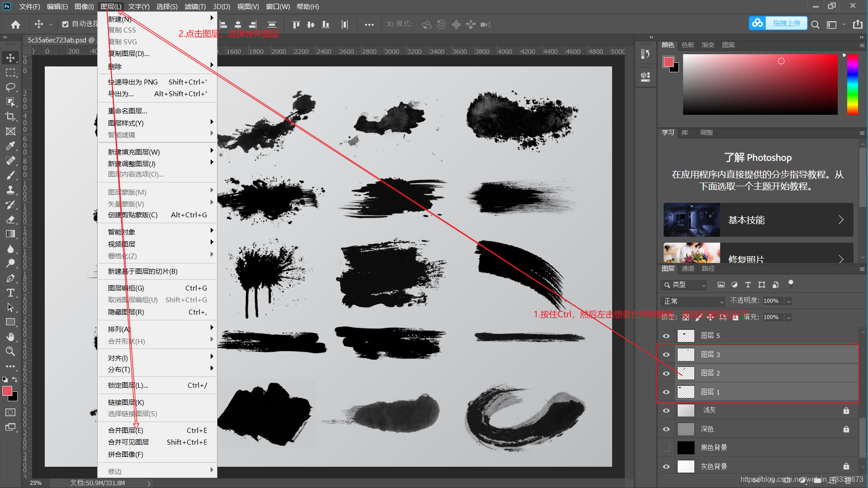
Task: Expand the 不透明度 opacity dropdown arrow
Action: [788, 301]
